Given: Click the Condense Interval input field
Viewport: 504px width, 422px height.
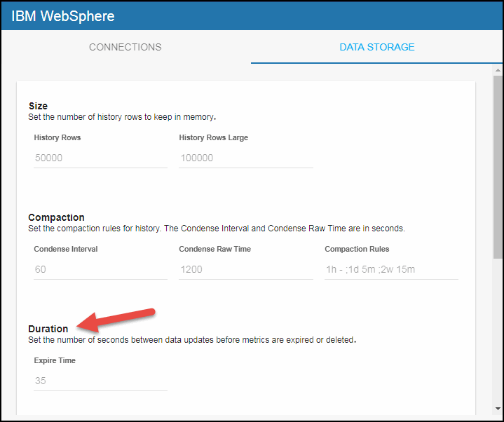Looking at the screenshot, I should (x=100, y=269).
